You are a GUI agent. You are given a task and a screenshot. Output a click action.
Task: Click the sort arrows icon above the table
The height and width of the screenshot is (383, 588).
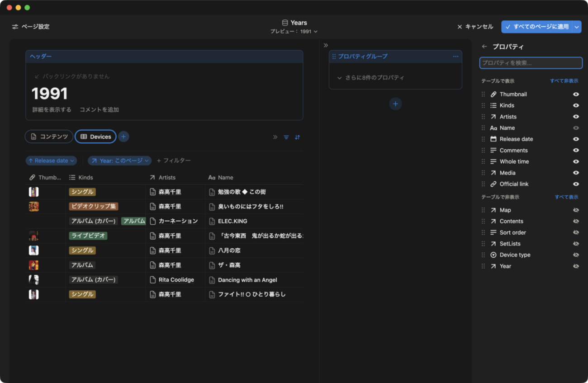(297, 137)
